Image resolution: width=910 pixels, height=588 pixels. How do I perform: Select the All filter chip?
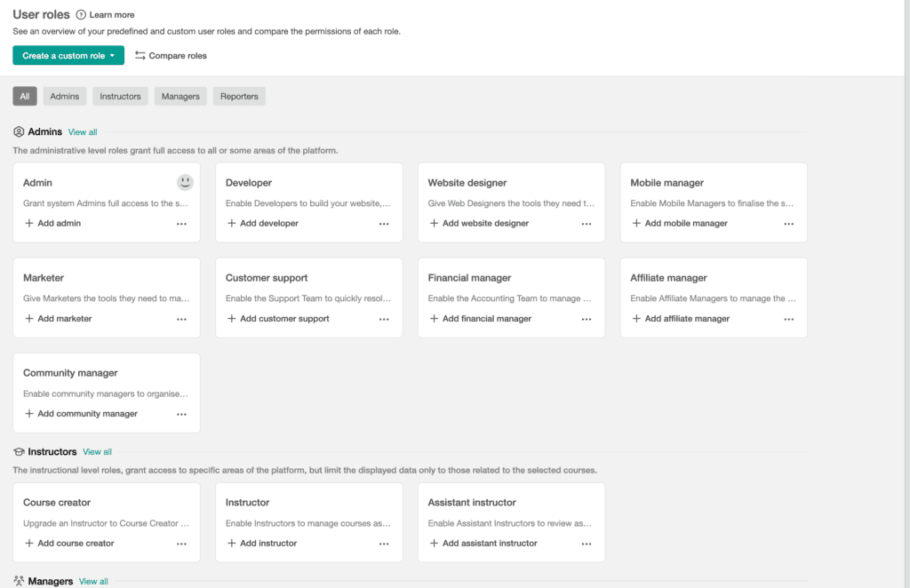[24, 96]
